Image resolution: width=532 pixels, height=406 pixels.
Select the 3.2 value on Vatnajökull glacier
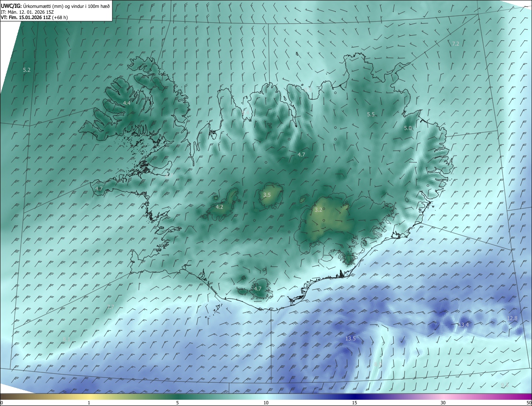pos(318,210)
